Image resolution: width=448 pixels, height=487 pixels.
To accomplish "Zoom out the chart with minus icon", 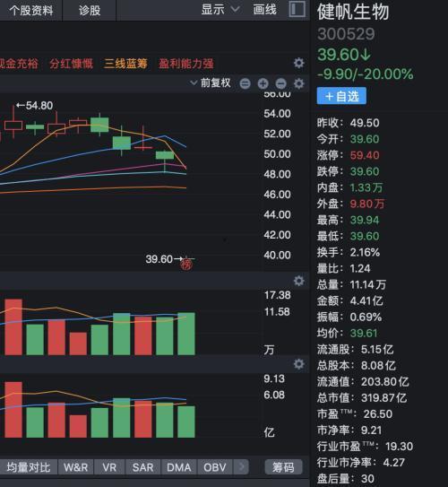I will [280, 83].
